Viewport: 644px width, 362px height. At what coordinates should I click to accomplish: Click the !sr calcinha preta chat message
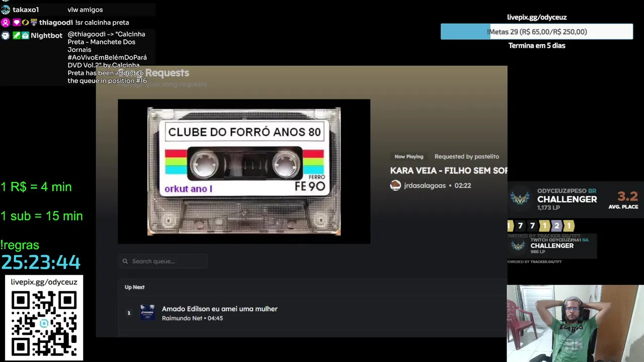tap(102, 23)
